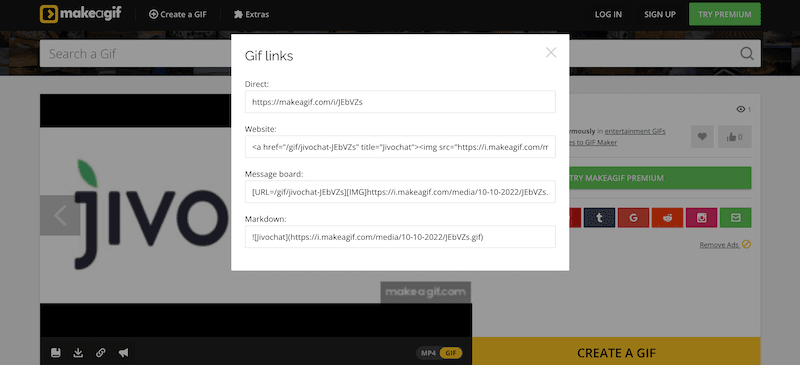Select the Direct link field
The width and height of the screenshot is (800, 365).
click(400, 102)
